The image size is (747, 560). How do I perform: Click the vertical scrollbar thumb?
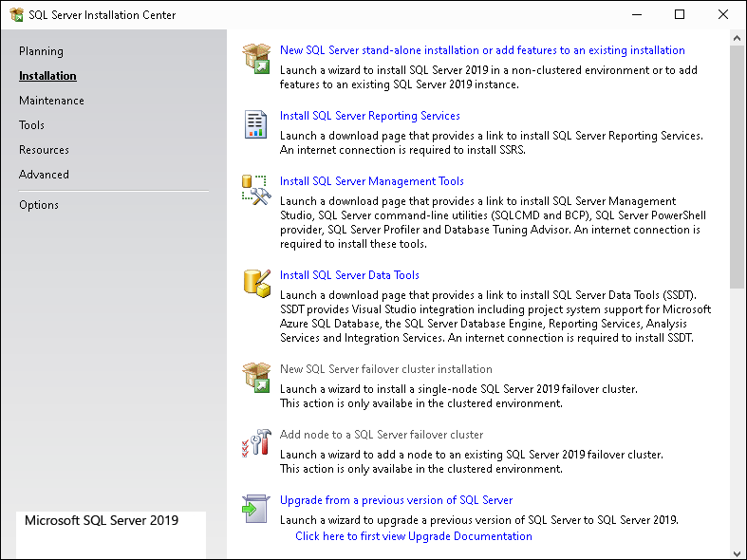coord(737,167)
